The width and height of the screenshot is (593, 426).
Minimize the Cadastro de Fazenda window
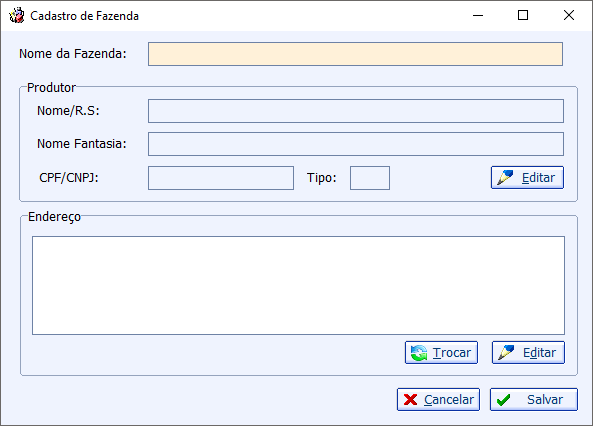(478, 16)
